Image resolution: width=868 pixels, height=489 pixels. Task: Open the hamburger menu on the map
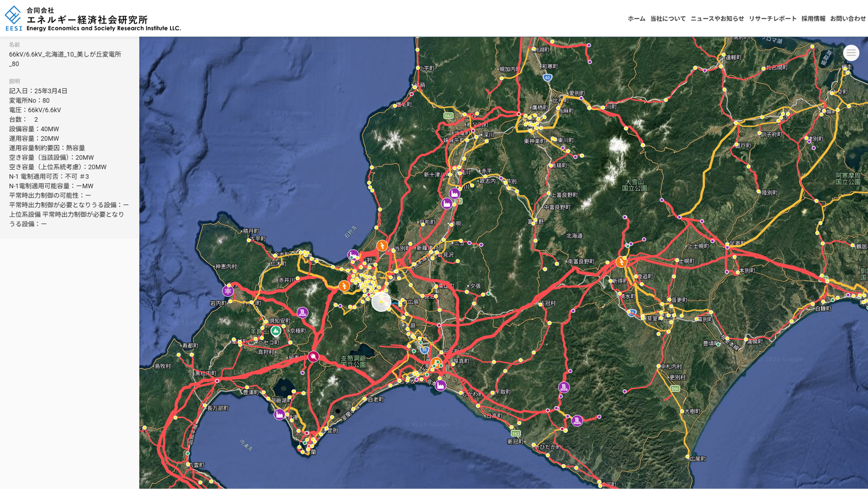click(851, 53)
